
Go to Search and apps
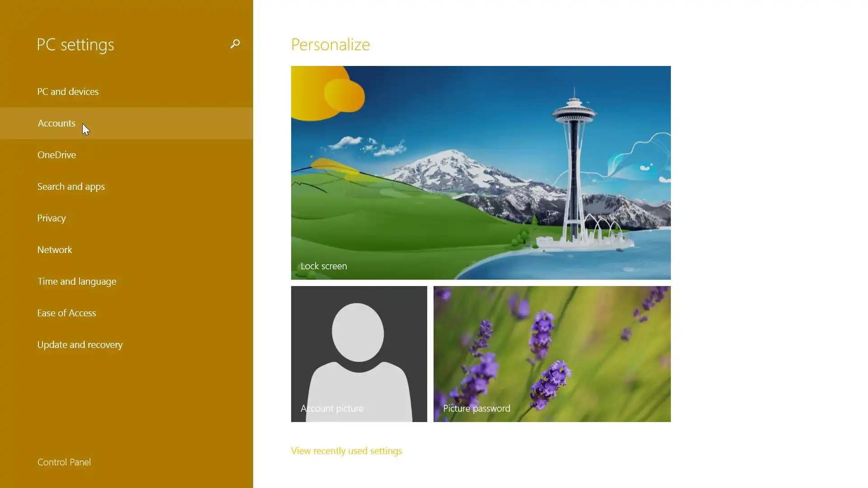(x=71, y=187)
